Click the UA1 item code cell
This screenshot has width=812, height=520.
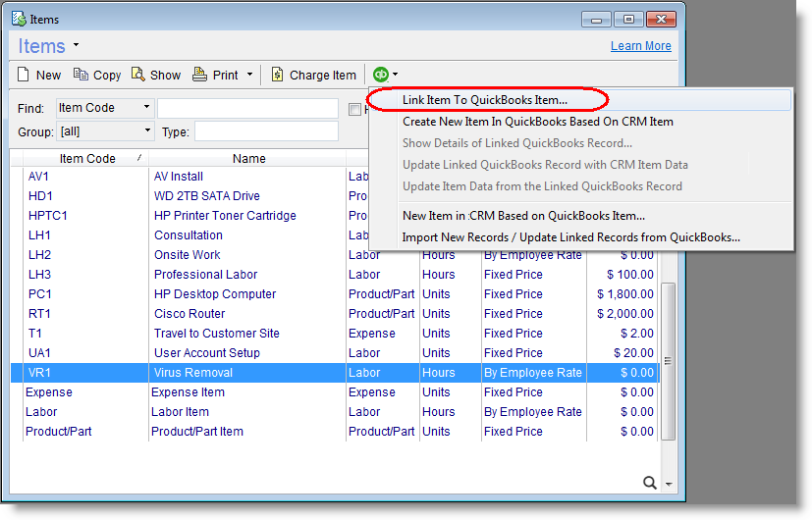click(x=39, y=353)
